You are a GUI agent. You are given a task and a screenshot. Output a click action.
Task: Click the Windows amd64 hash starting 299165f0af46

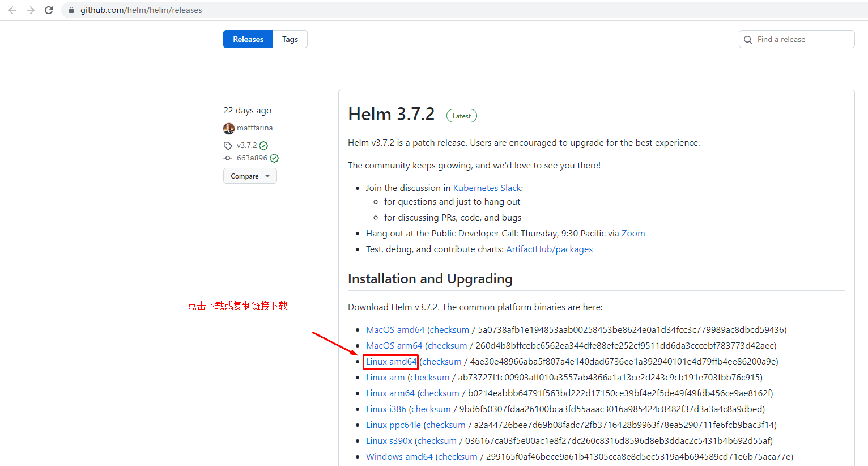pos(638,457)
